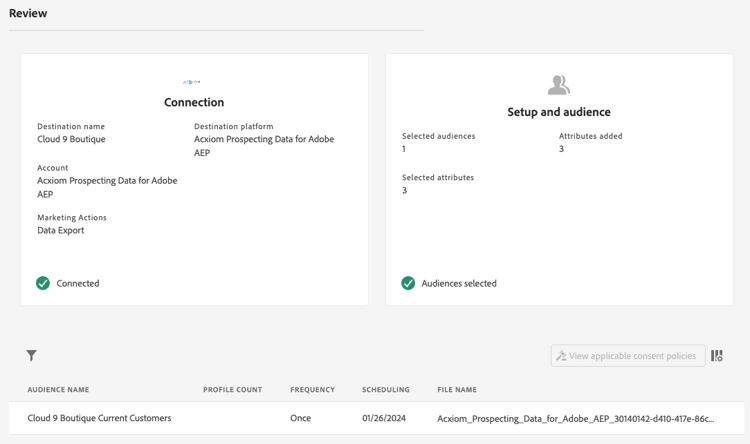Image resolution: width=750 pixels, height=444 pixels.
Task: Click the Review section heading
Action: coord(28,13)
